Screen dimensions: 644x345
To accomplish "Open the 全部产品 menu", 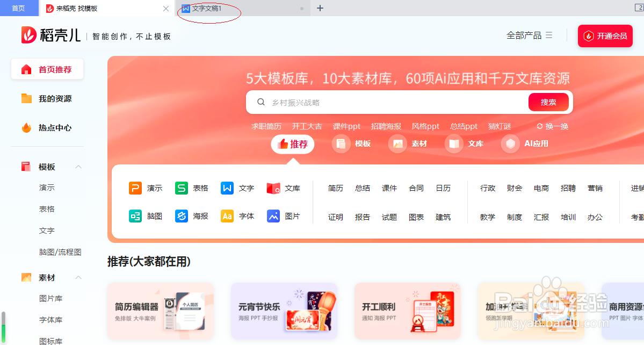I will point(530,34).
